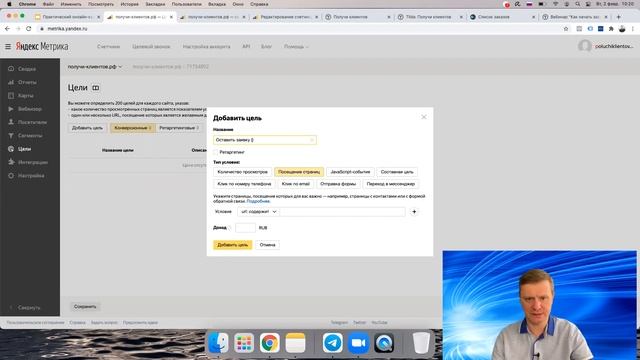Switch to Список заказов browser tab
Viewport: 640px width, 360px height.
(502, 17)
